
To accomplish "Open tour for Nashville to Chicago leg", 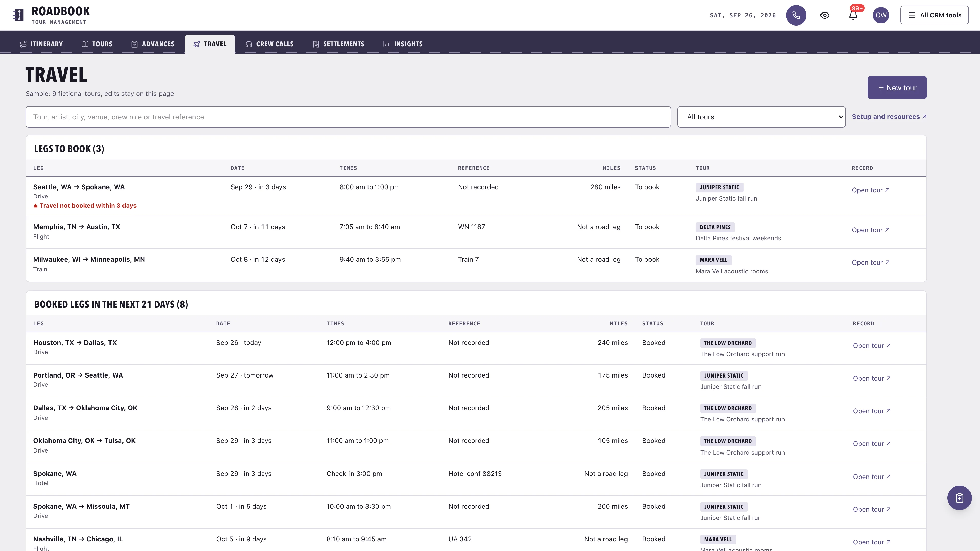I will coord(872,542).
